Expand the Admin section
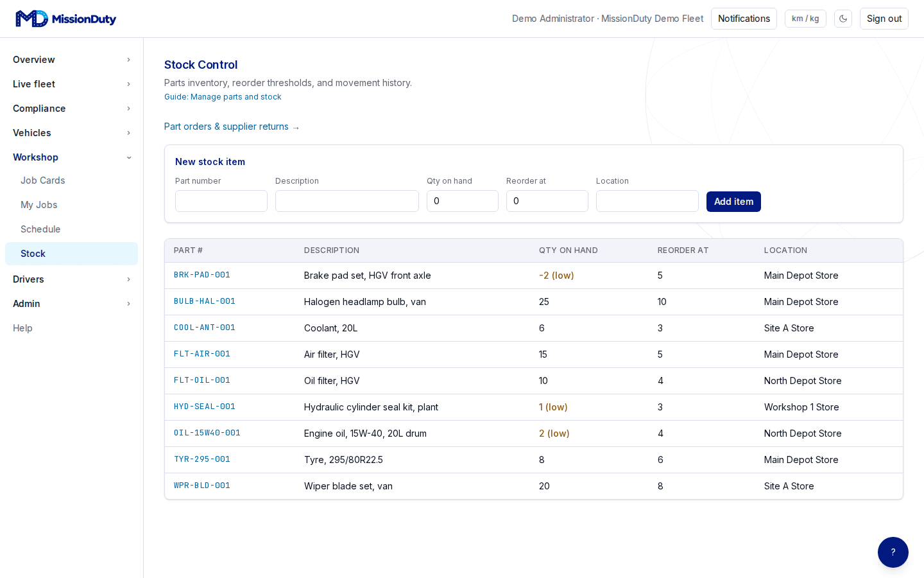The width and height of the screenshot is (924, 578). point(71,304)
